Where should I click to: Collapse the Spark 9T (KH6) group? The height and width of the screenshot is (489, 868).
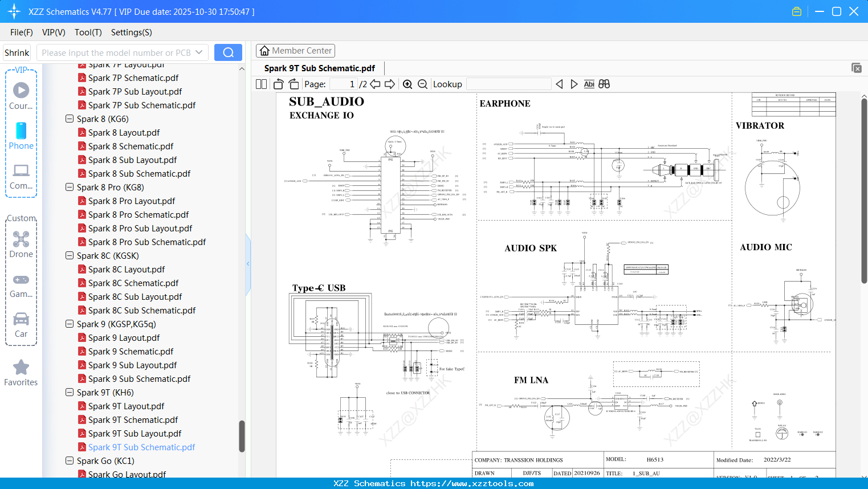click(69, 392)
